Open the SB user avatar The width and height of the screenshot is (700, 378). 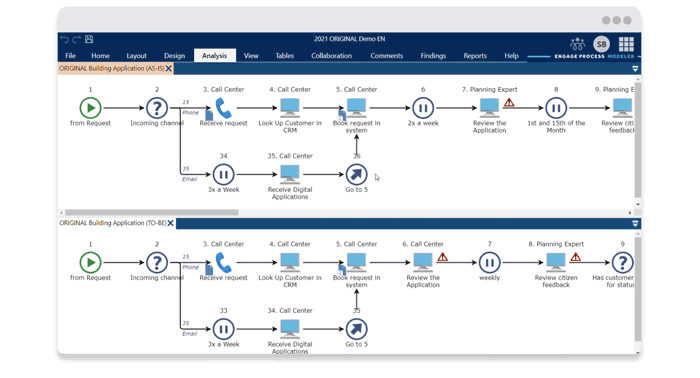coord(601,44)
